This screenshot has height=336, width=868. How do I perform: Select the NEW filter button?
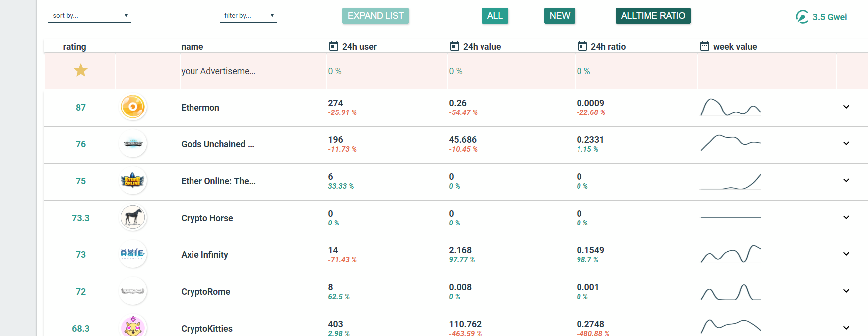[x=560, y=16]
